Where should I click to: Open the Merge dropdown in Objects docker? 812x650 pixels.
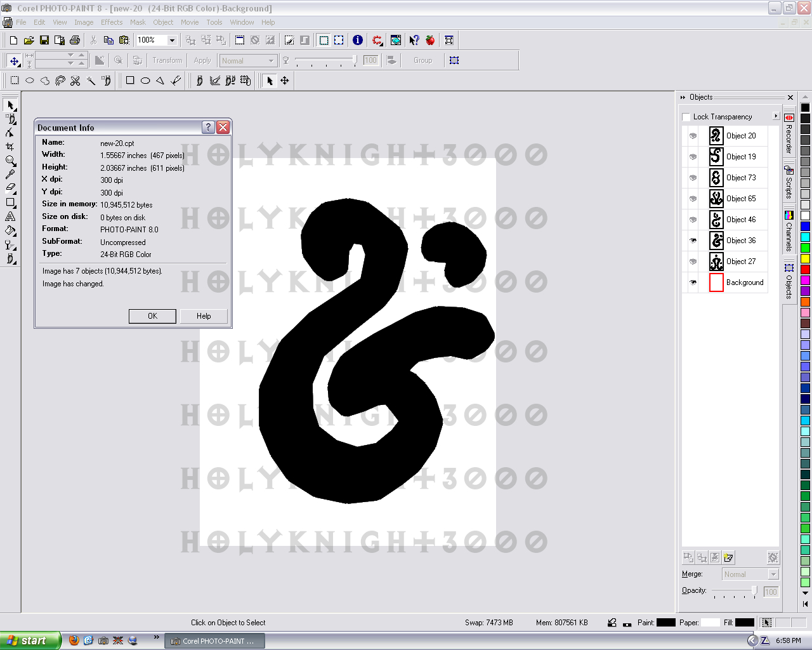pos(773,574)
